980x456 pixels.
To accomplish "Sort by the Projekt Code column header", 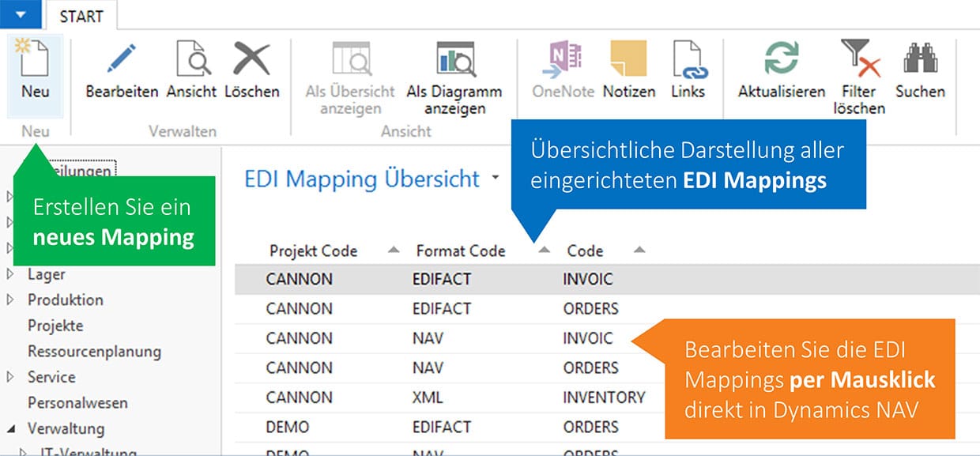I will (313, 251).
